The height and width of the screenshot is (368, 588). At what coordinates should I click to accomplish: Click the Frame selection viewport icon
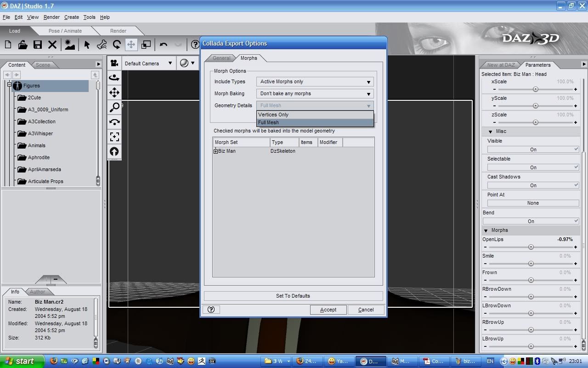pyautogui.click(x=114, y=137)
